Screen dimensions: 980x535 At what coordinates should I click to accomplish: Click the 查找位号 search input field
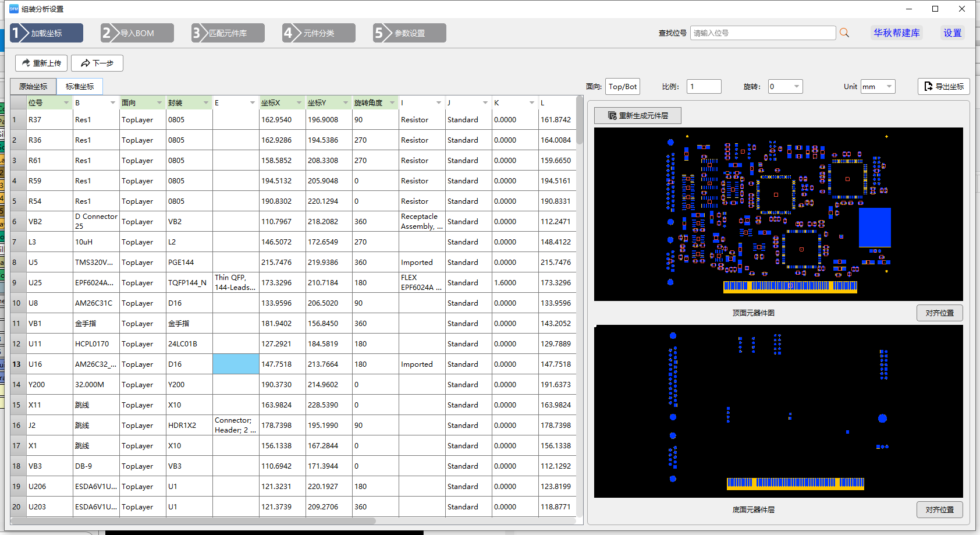762,33
